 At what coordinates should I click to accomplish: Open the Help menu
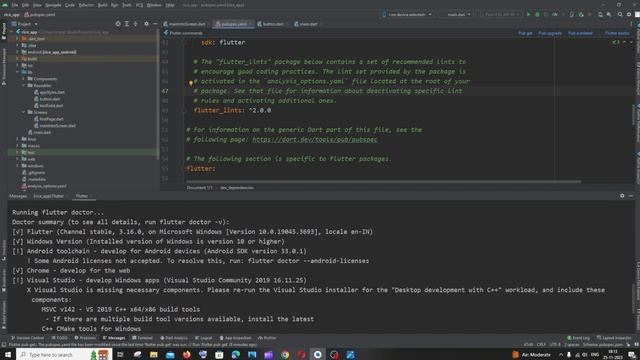170,5
